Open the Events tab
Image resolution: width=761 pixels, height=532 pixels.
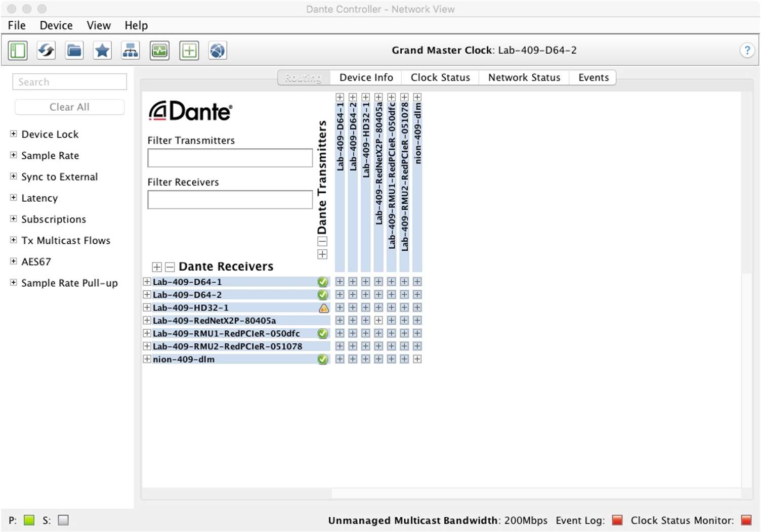(x=593, y=77)
